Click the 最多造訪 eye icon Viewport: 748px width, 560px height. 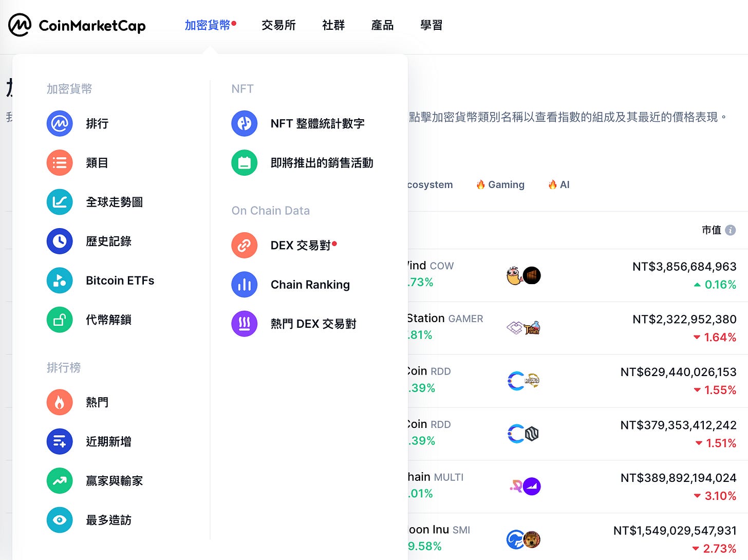(60, 520)
